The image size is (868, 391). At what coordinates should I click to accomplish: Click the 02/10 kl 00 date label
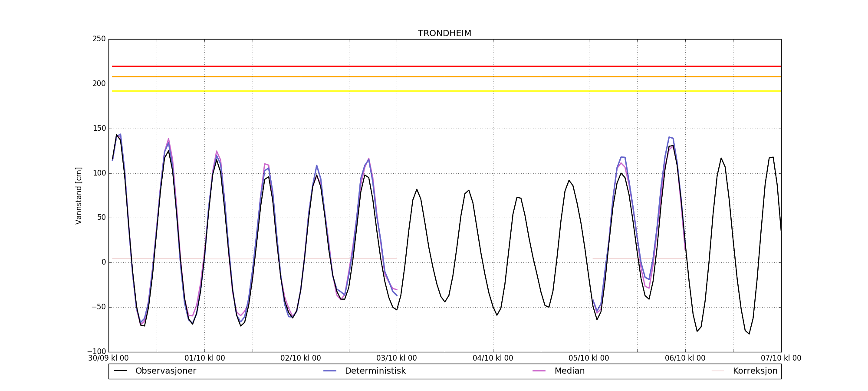click(301, 358)
